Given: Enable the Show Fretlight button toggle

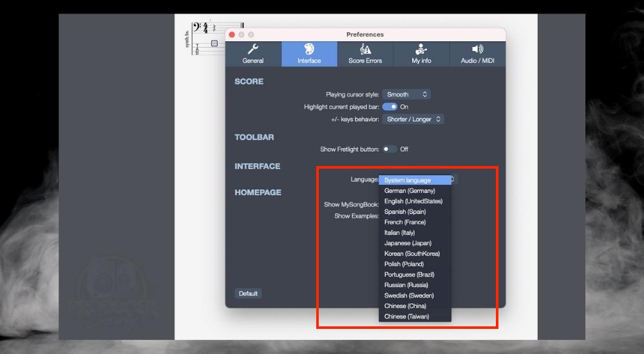Looking at the screenshot, I should click(390, 149).
